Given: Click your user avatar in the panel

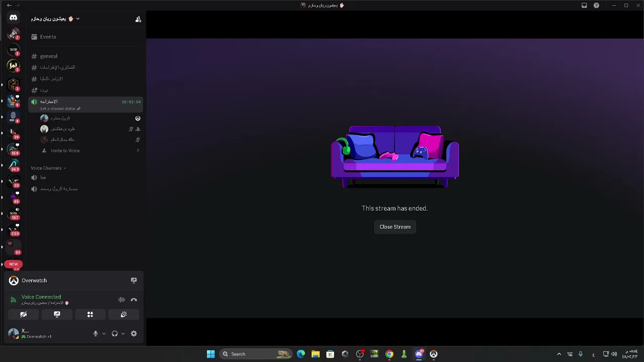Looking at the screenshot, I should click(x=14, y=333).
